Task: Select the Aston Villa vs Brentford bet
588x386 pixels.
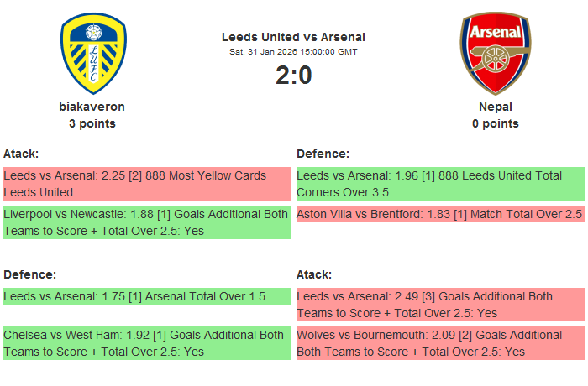Action: coord(440,215)
